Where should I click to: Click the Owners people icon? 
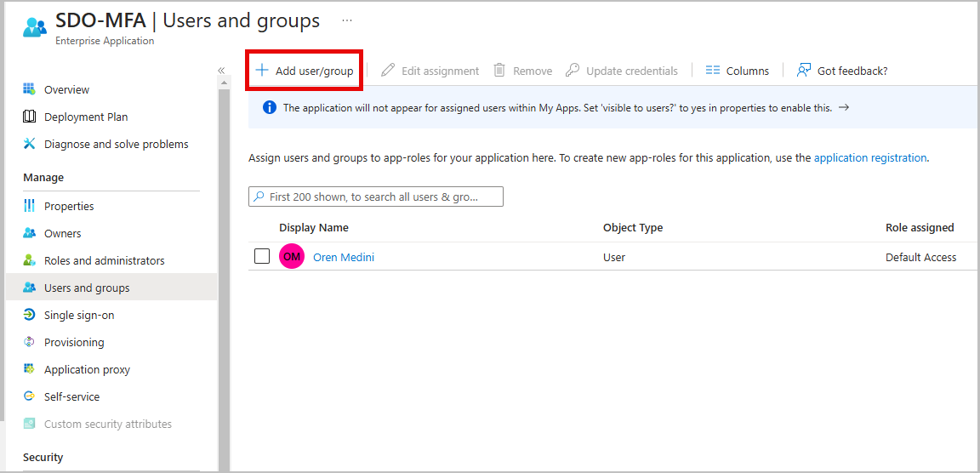click(29, 233)
